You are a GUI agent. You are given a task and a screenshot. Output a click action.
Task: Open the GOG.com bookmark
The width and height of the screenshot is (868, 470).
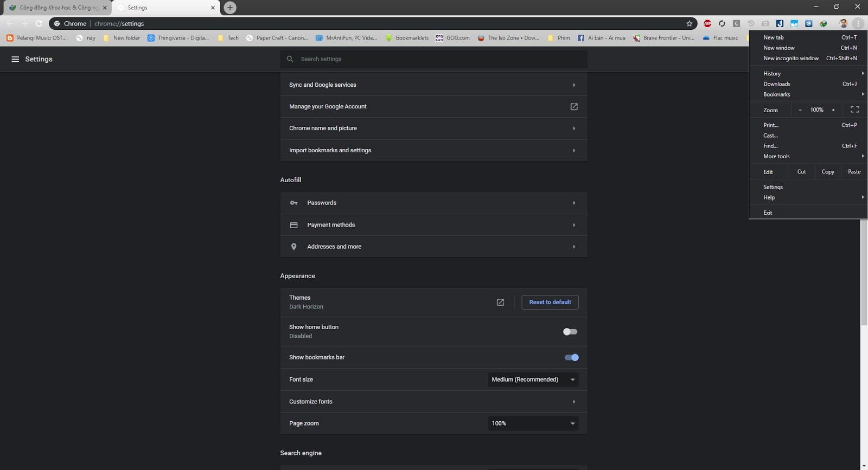(x=452, y=38)
